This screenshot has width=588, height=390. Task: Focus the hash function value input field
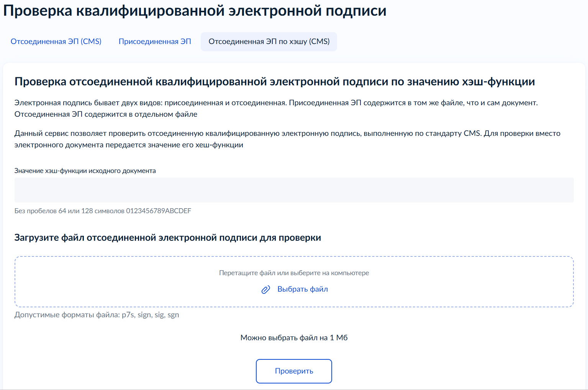[294, 190]
